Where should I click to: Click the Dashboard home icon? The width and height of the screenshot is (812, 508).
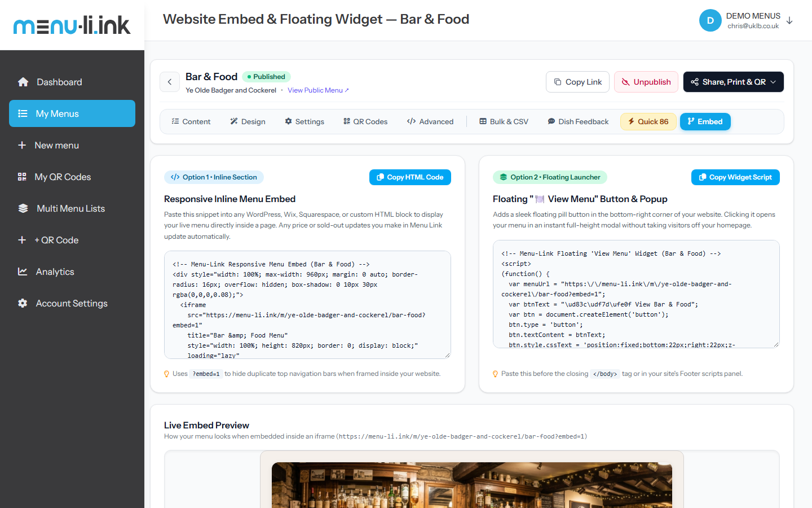tap(23, 82)
